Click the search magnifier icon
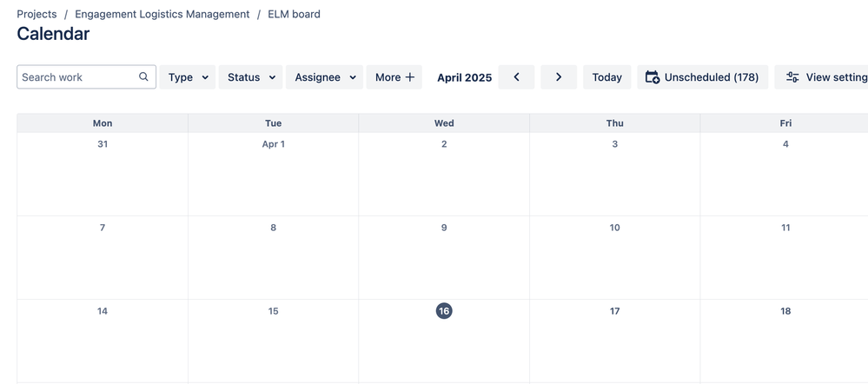This screenshot has width=868, height=384. point(143,77)
